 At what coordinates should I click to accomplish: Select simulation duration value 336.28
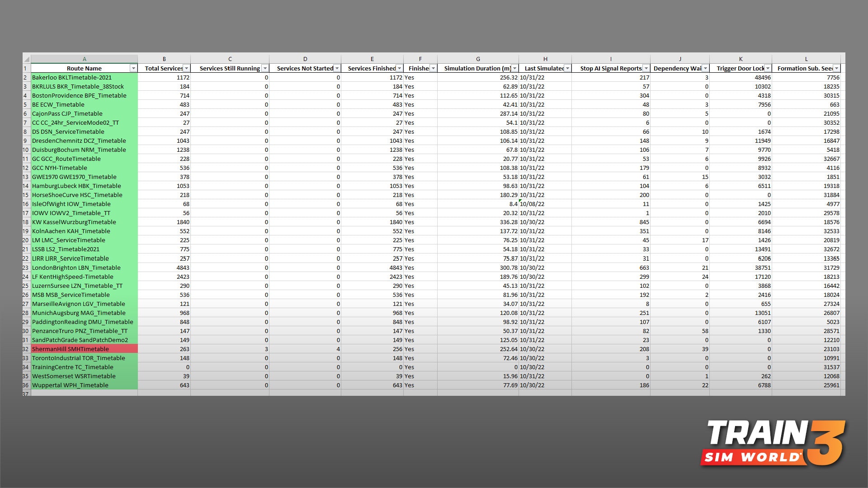(x=478, y=222)
